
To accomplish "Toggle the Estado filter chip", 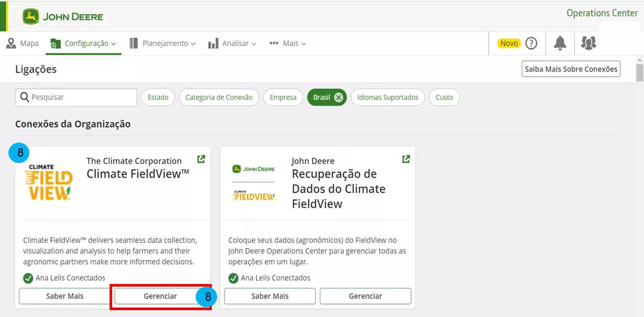I will tap(158, 97).
